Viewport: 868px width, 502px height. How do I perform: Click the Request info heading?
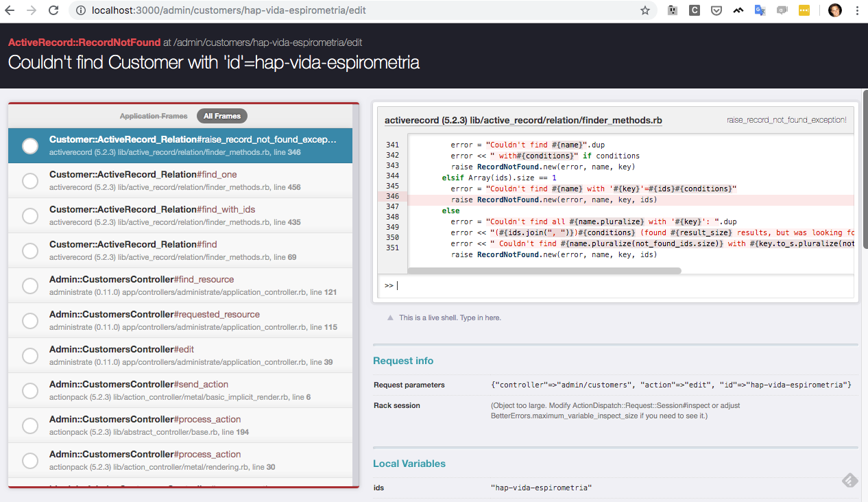(x=403, y=361)
